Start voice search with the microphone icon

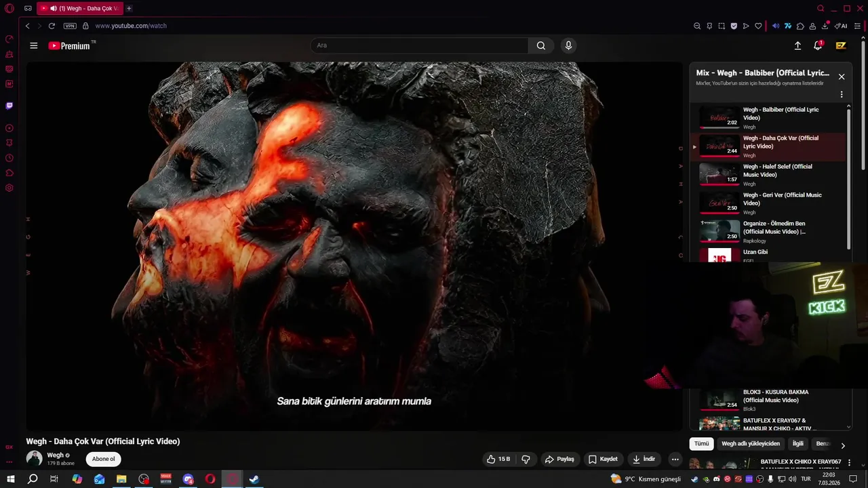click(x=568, y=45)
